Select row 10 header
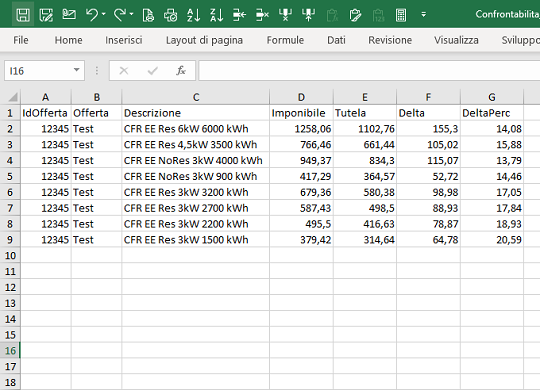 (10, 255)
